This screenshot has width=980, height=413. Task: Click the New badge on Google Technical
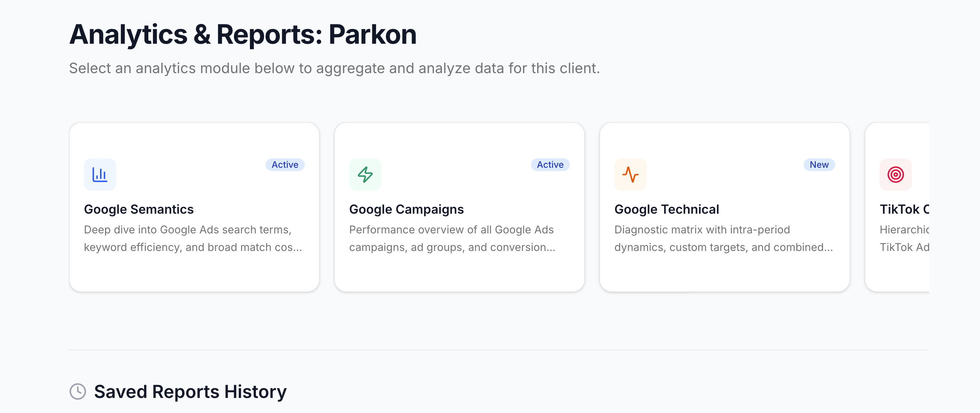(x=819, y=165)
